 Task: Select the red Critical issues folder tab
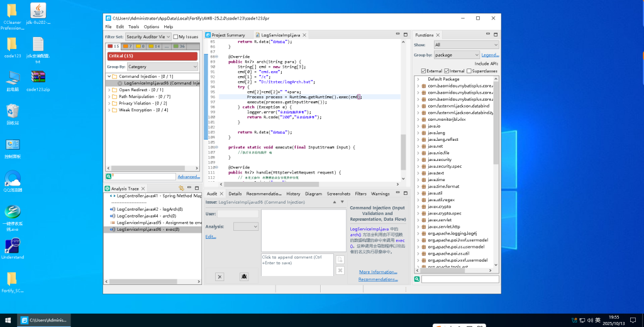tap(113, 46)
